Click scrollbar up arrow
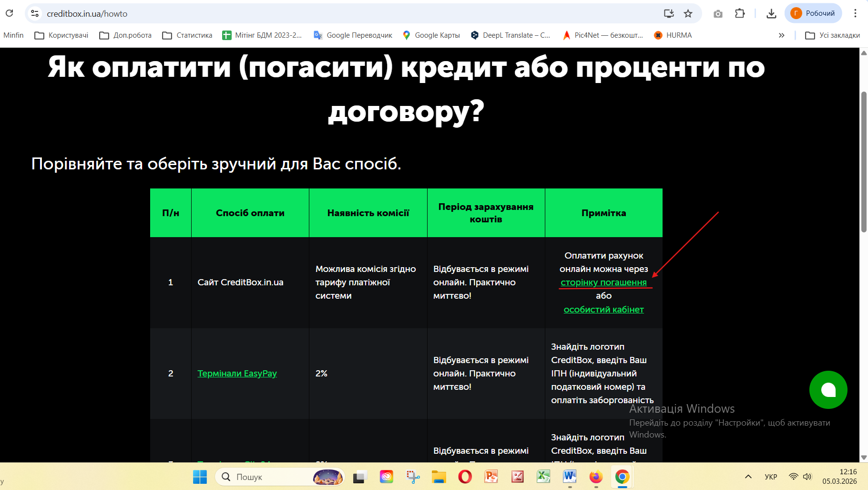868x490 pixels. (x=864, y=53)
